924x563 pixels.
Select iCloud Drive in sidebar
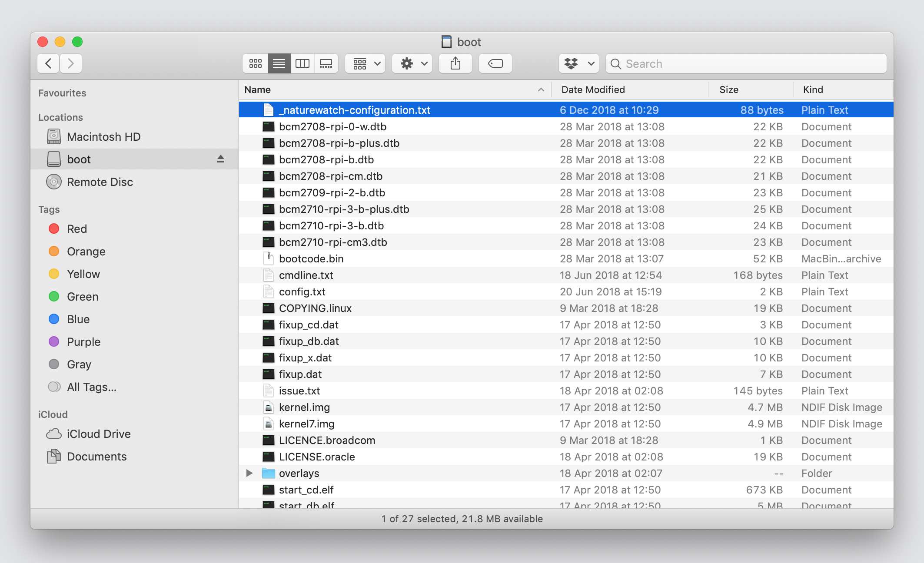pos(99,434)
